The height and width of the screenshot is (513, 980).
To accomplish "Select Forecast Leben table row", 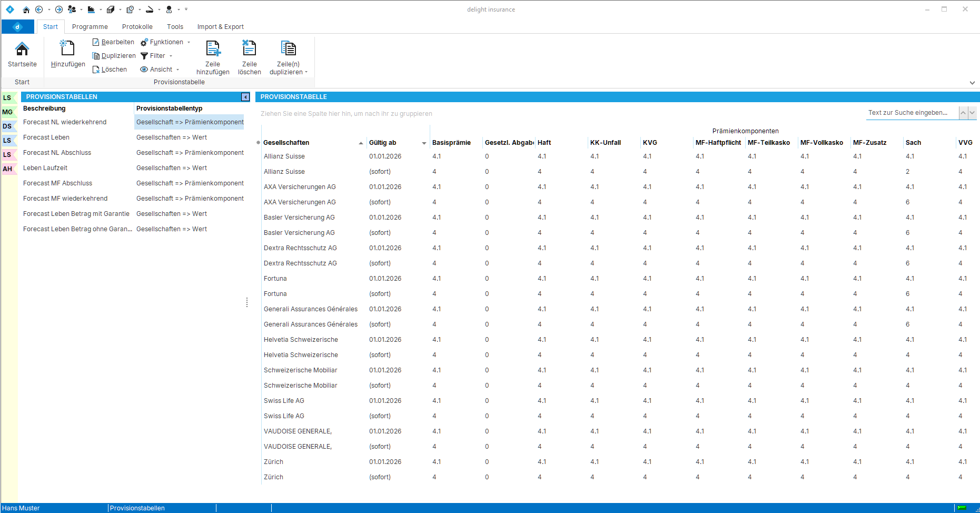I will (46, 137).
